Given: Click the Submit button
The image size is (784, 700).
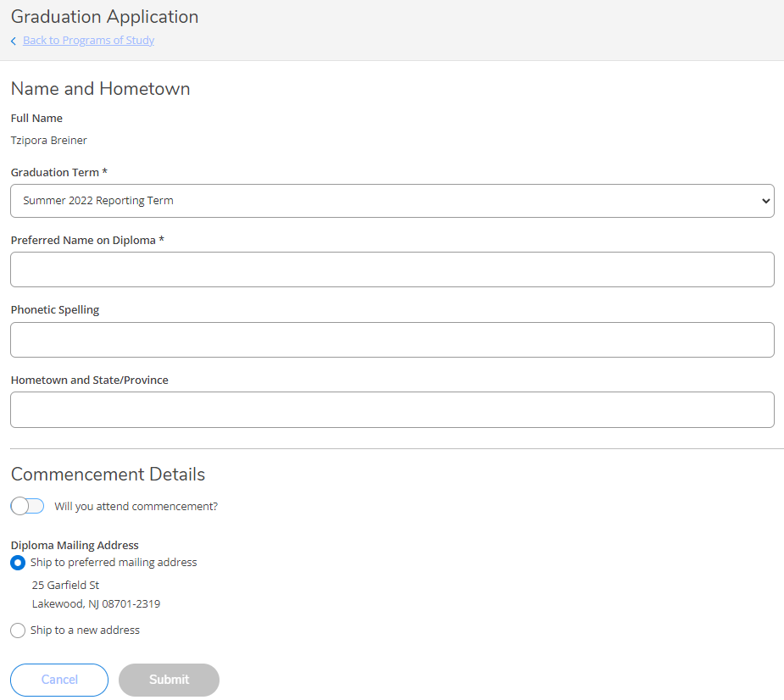Looking at the screenshot, I should click(169, 680).
